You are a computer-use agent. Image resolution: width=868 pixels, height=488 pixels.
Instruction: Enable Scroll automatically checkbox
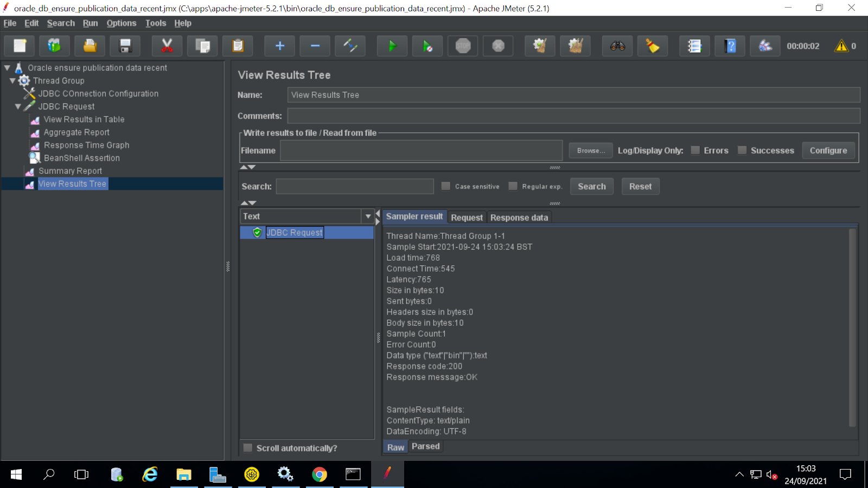[248, 448]
